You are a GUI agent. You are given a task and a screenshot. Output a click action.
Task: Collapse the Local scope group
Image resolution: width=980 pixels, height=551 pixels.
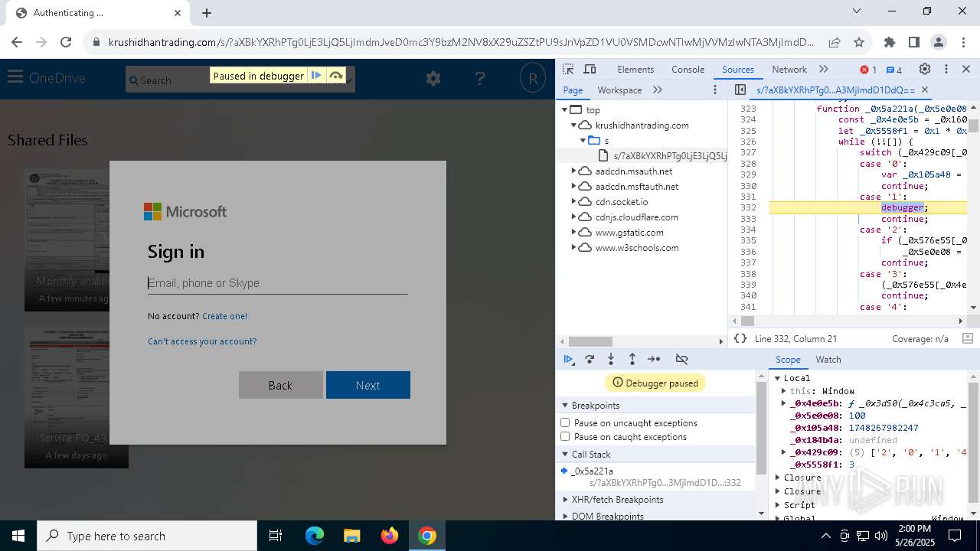pyautogui.click(x=777, y=378)
